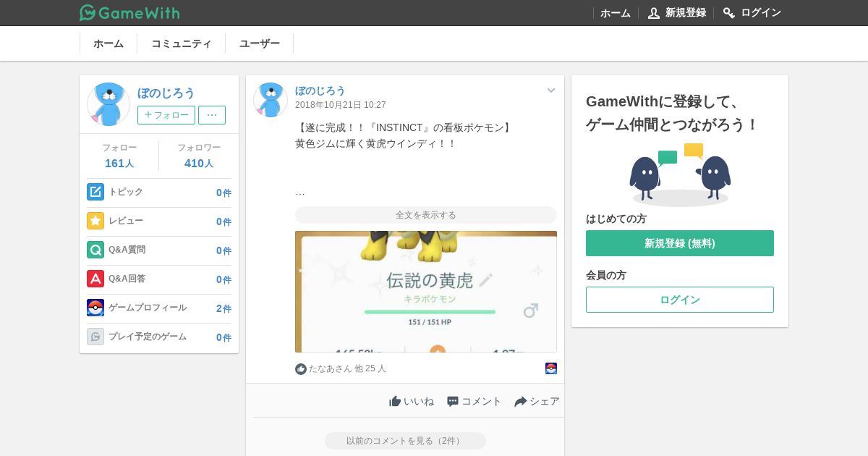Open the プレイ予定のゲーム row label
Viewport: 868px width, 456px height.
coord(148,337)
